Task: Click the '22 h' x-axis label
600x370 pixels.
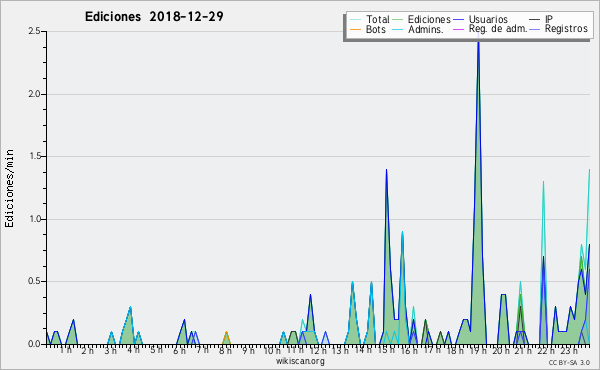Action: (x=546, y=350)
